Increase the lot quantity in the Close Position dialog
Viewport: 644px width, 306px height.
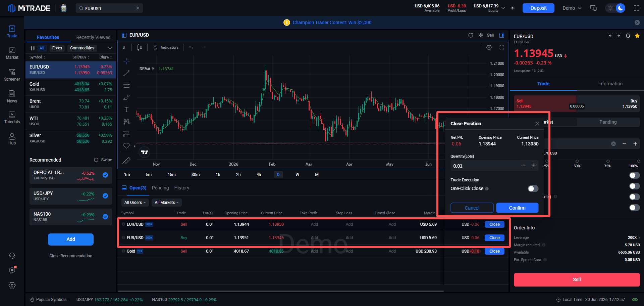[x=534, y=165]
